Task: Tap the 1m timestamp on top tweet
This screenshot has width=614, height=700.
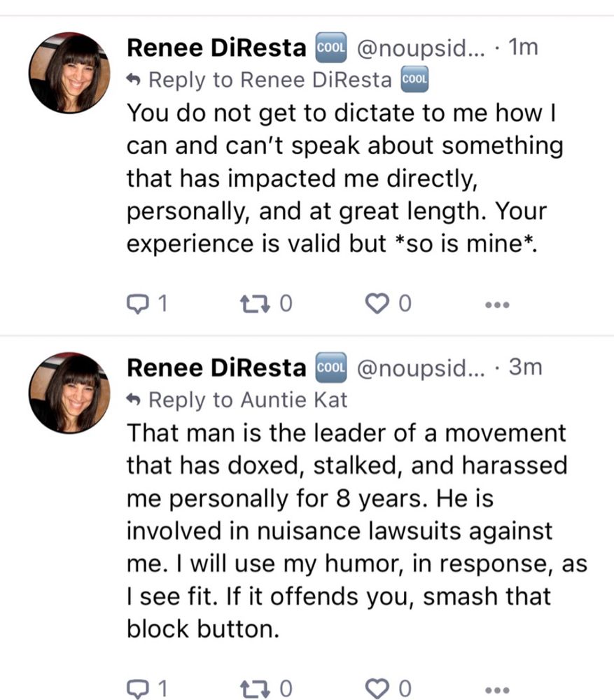Action: point(524,48)
